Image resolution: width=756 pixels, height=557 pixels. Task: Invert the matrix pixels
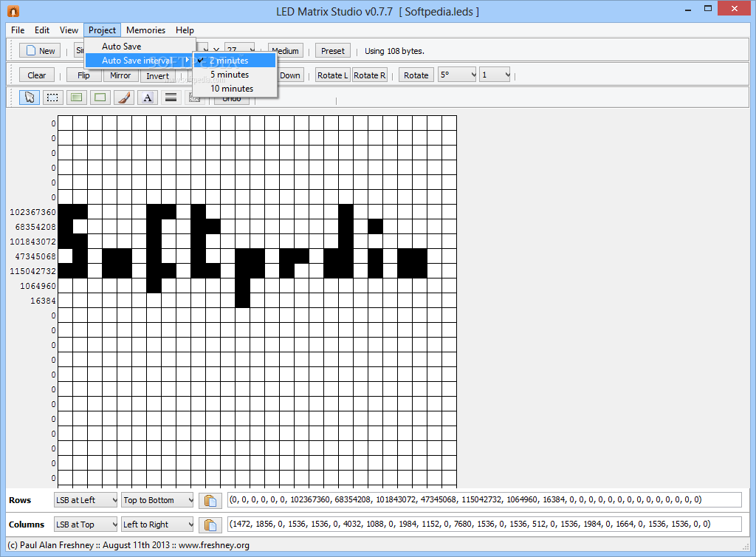coord(158,75)
